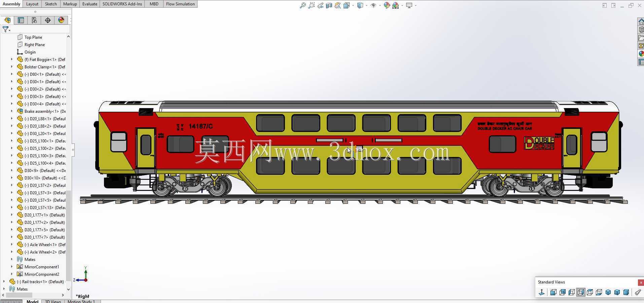Expand the Axle Wheel<2> node

coord(12,252)
